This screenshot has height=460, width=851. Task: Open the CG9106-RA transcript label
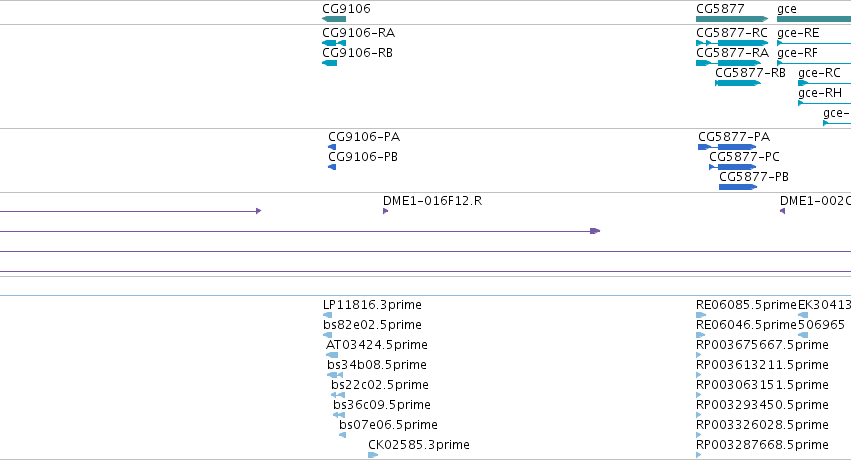pyautogui.click(x=359, y=33)
